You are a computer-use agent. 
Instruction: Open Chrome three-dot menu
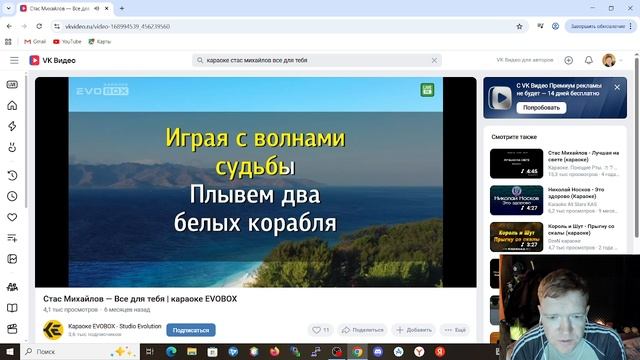coord(631,26)
